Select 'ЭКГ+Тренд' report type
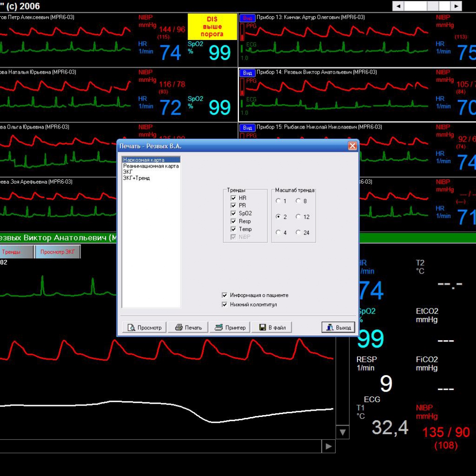476x476 pixels. (x=136, y=178)
